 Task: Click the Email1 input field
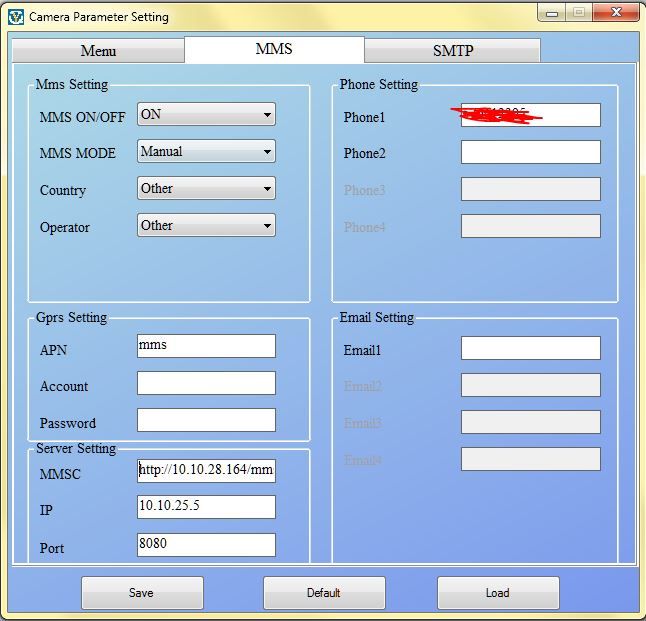[531, 348]
